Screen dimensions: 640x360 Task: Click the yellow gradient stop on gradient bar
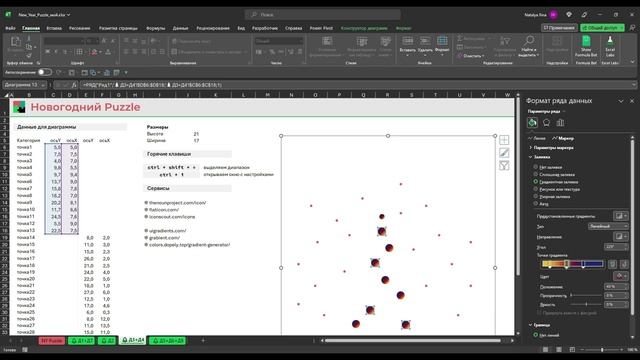550,264
